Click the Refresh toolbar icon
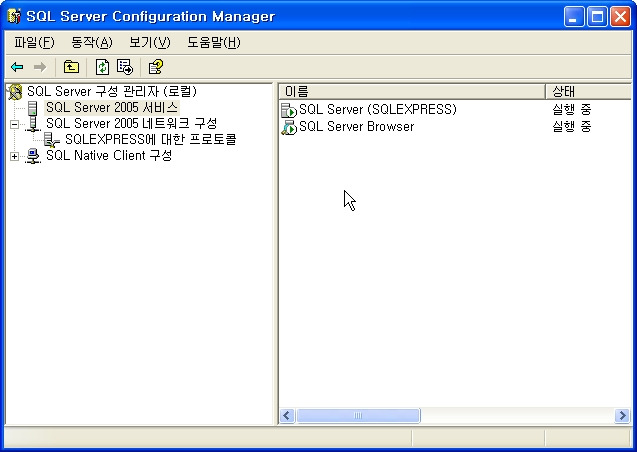The width and height of the screenshot is (637, 452). [x=102, y=67]
